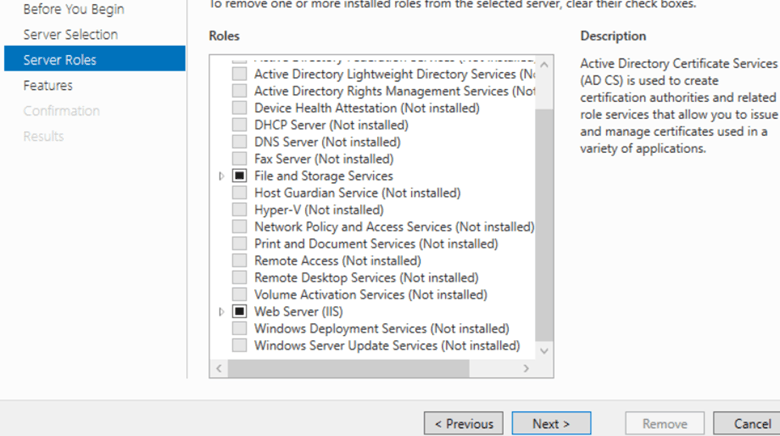The height and width of the screenshot is (436, 780).
Task: Toggle the Volume Activation Services checkbox
Action: pyautogui.click(x=239, y=294)
